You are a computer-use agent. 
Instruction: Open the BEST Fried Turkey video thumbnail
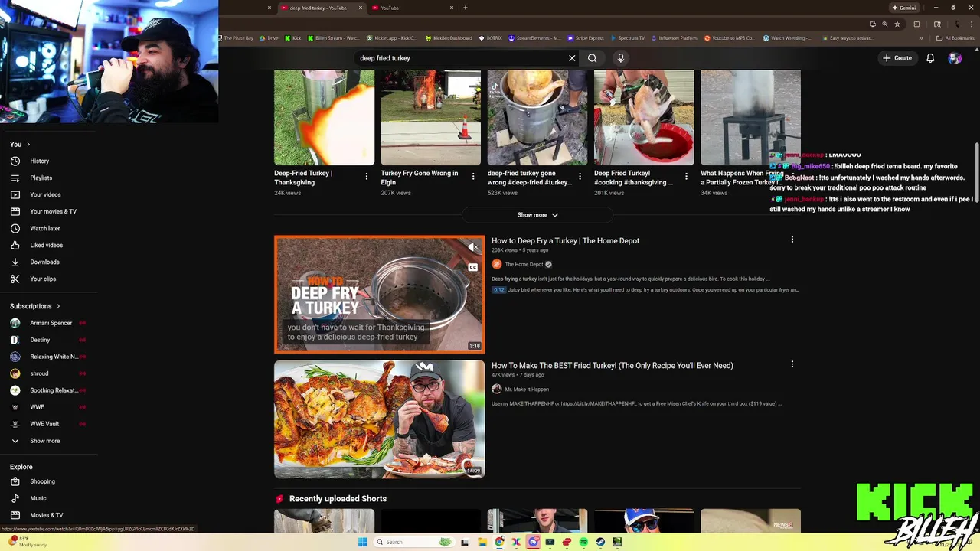pyautogui.click(x=379, y=419)
